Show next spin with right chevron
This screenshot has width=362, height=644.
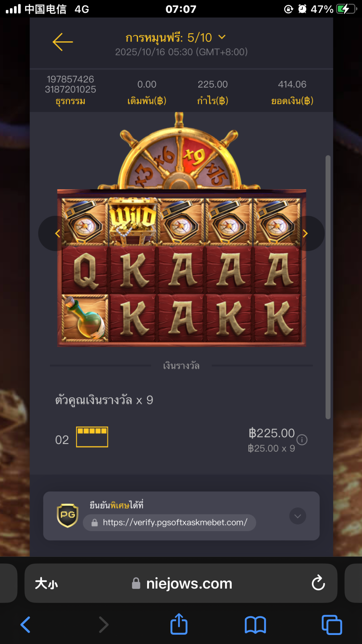pos(305,233)
